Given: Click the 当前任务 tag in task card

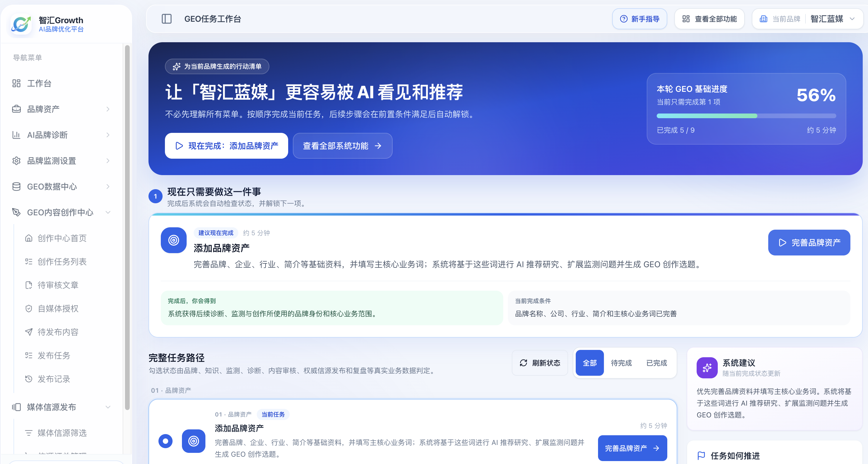Looking at the screenshot, I should [273, 414].
